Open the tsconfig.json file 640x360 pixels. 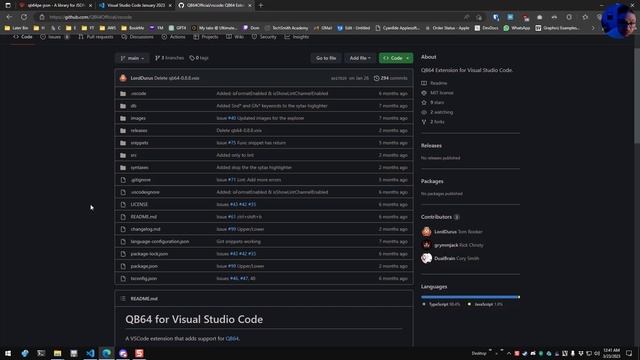pyautogui.click(x=144, y=278)
